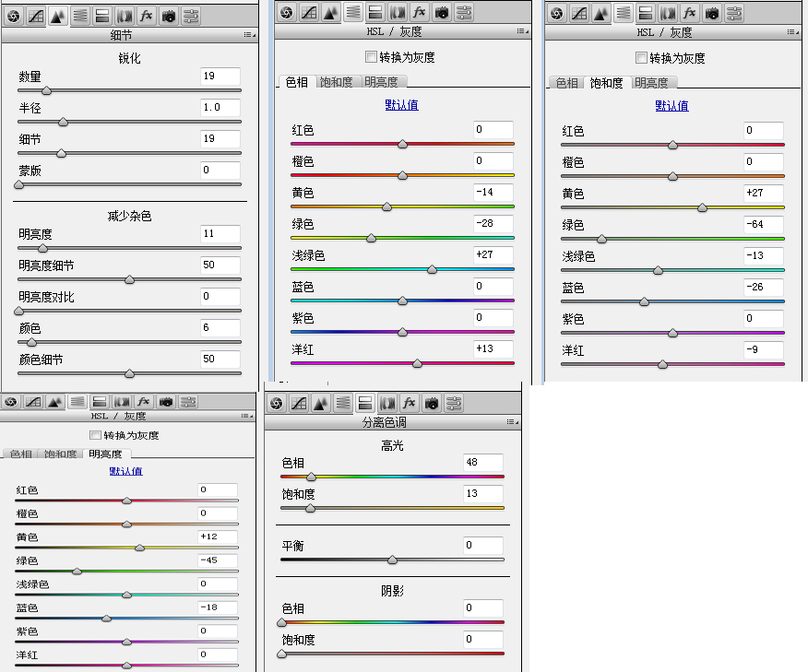Click highlights 色相 slider handle at 48

coord(311,477)
